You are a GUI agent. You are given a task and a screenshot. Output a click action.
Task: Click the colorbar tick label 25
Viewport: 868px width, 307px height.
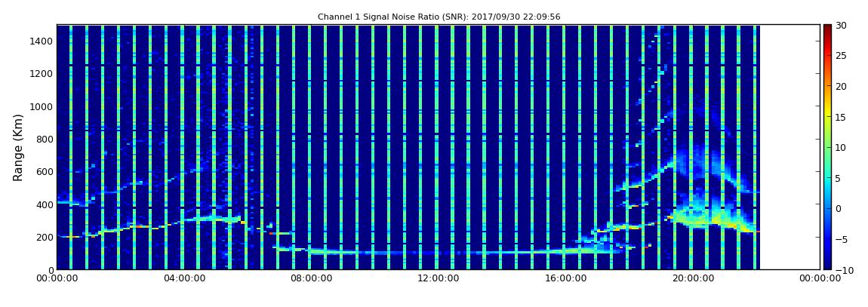(842, 55)
